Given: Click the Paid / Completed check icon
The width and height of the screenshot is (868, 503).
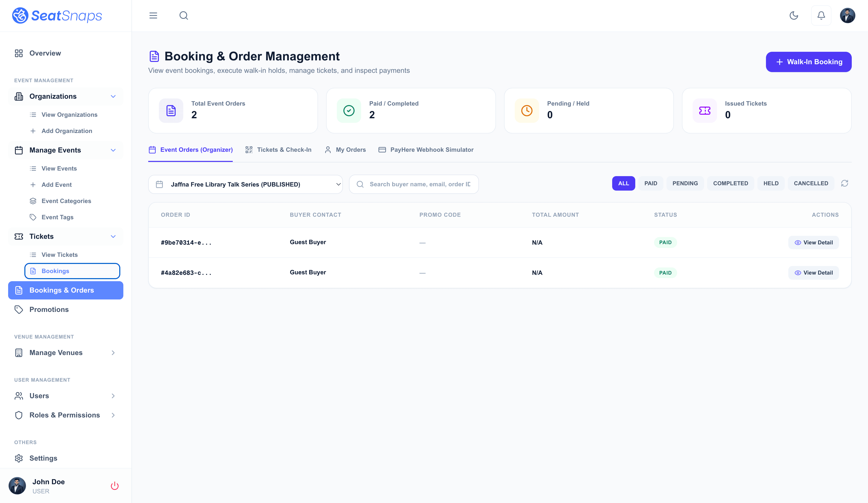Looking at the screenshot, I should click(x=349, y=111).
